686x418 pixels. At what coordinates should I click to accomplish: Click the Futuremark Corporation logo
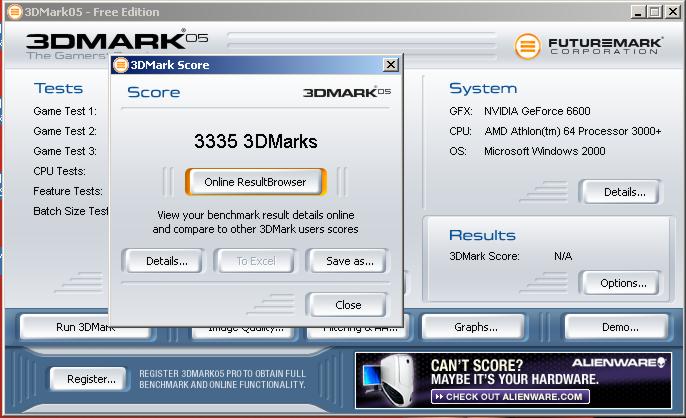tap(589, 46)
